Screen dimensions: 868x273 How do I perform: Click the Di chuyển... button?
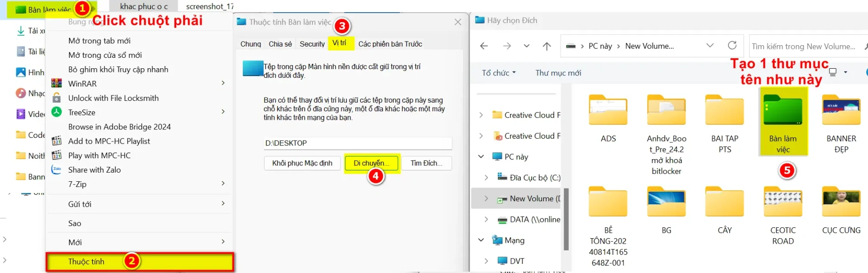371,163
